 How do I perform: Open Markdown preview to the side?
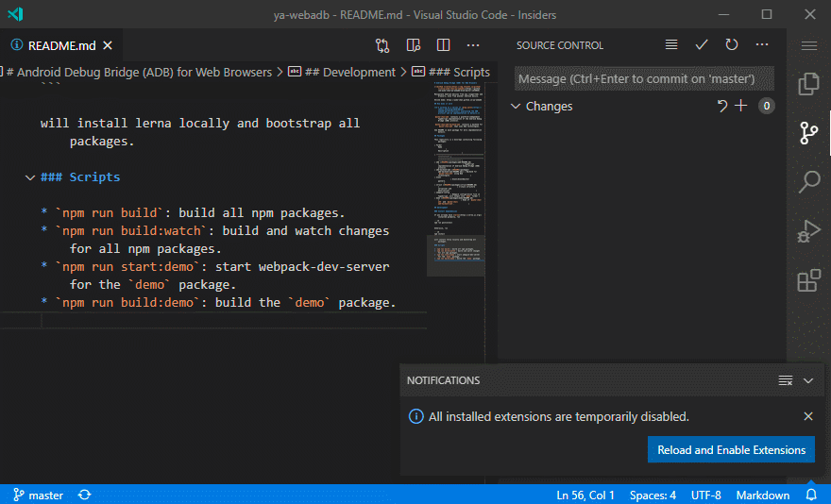414,45
